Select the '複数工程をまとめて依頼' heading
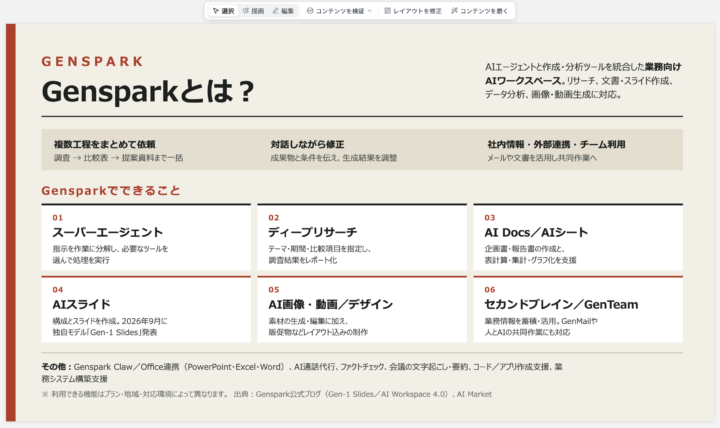The width and height of the screenshot is (720, 428). pyautogui.click(x=104, y=144)
